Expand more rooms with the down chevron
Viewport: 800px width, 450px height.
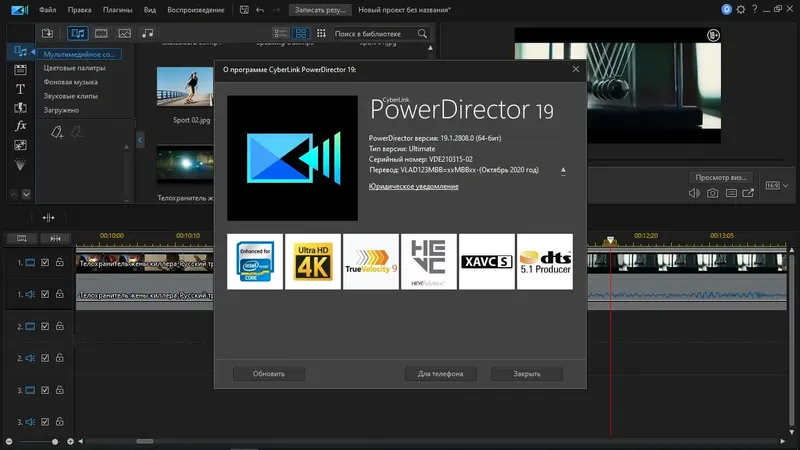[x=26, y=194]
